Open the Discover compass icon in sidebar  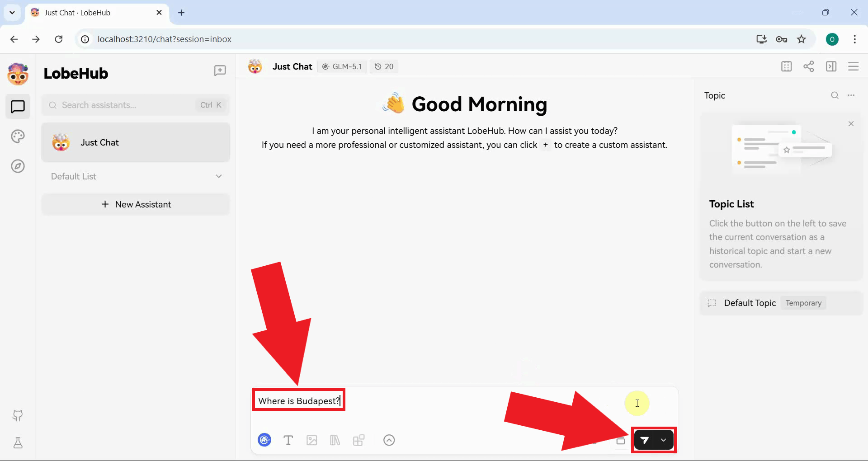pyautogui.click(x=18, y=166)
